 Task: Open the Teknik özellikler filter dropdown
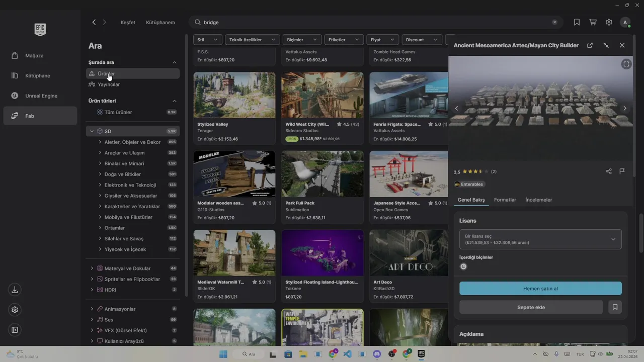[253, 40]
